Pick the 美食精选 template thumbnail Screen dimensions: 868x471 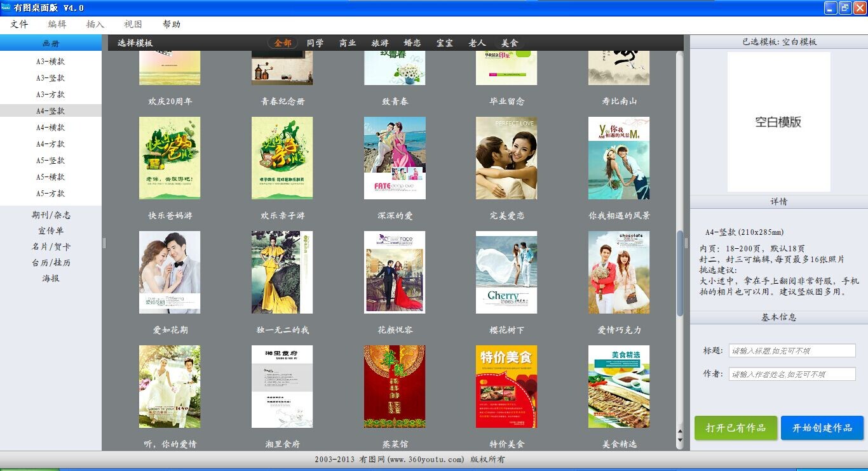point(619,387)
